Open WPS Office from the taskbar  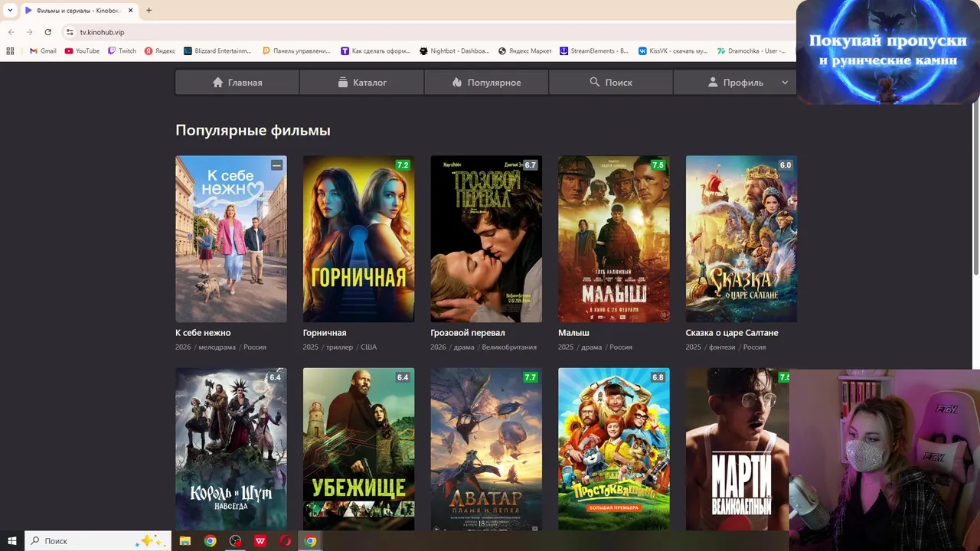point(260,541)
